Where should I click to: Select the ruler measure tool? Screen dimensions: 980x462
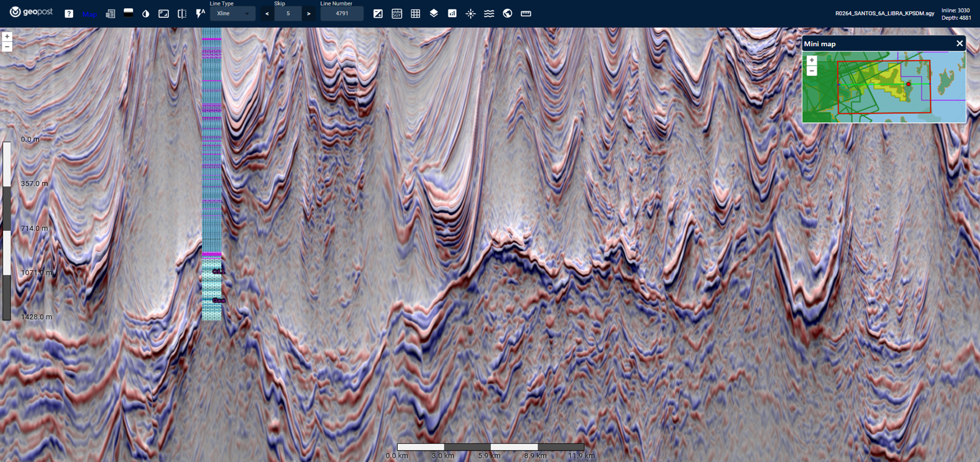click(x=526, y=14)
